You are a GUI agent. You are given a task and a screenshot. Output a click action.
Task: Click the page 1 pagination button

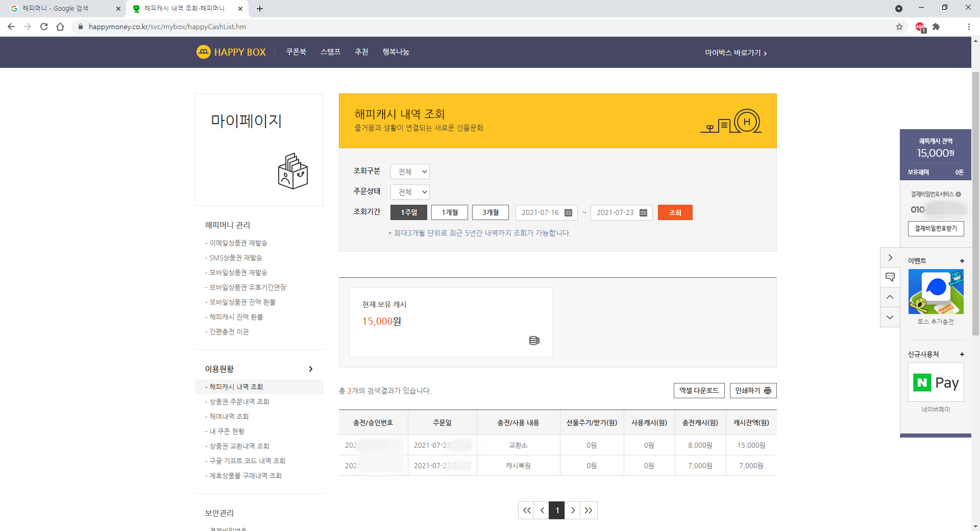coord(557,510)
